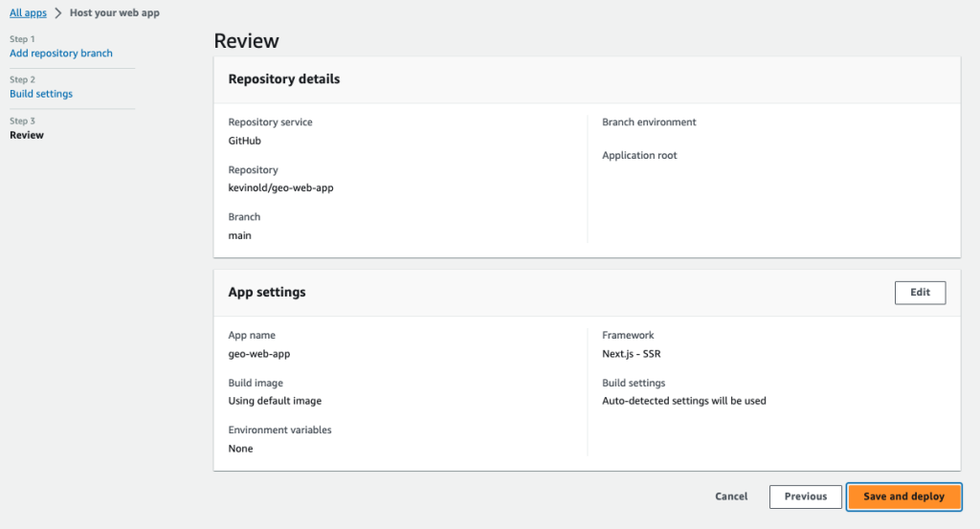Select the kevinold/geo-web-app repository text
980x529 pixels.
[x=280, y=188]
